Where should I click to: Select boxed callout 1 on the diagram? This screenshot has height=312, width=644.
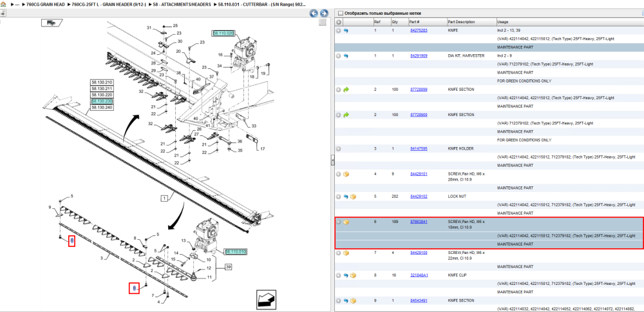164,199
